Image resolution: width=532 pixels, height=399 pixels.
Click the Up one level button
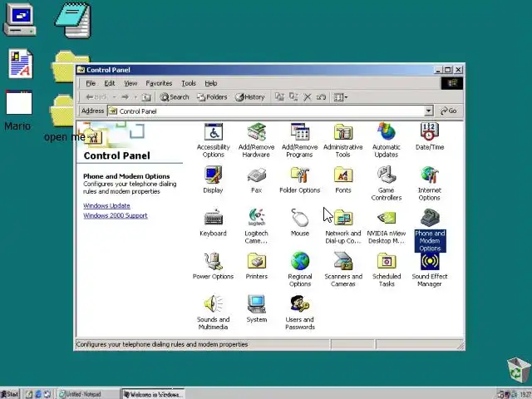pos(146,97)
